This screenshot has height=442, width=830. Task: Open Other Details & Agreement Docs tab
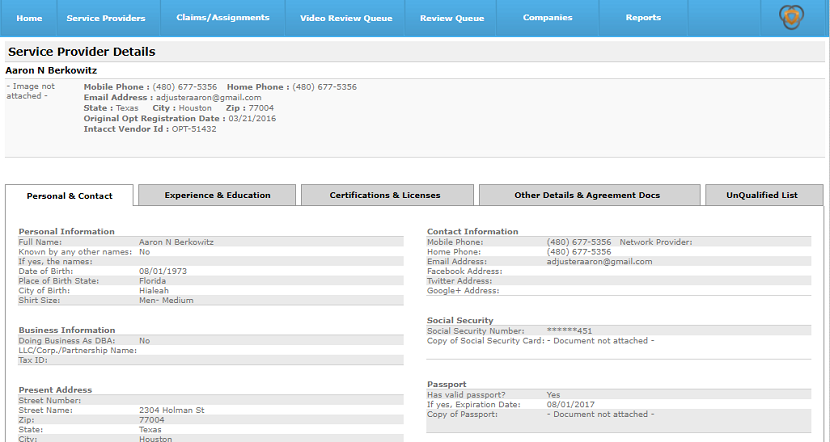(587, 195)
